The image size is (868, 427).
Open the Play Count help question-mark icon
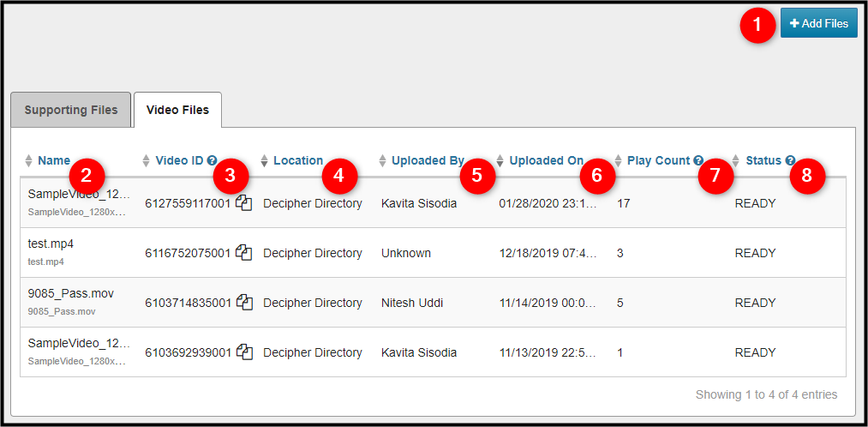pos(698,160)
